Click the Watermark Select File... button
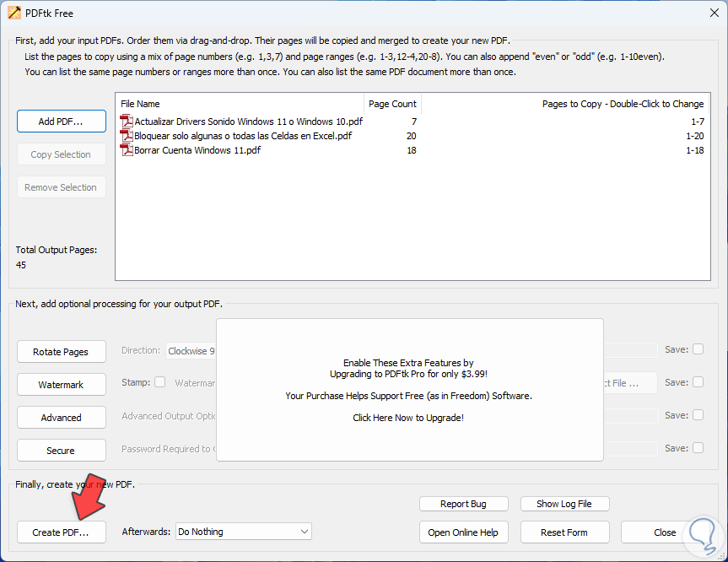The width and height of the screenshot is (728, 562). (630, 383)
